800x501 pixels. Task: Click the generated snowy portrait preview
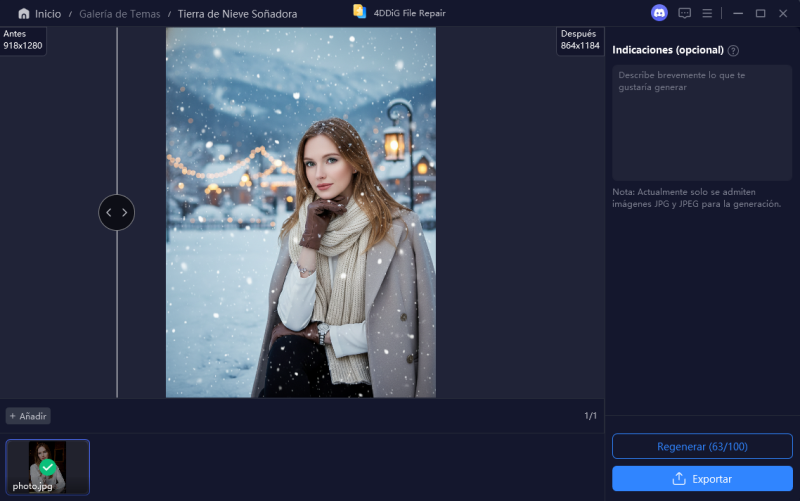point(301,212)
